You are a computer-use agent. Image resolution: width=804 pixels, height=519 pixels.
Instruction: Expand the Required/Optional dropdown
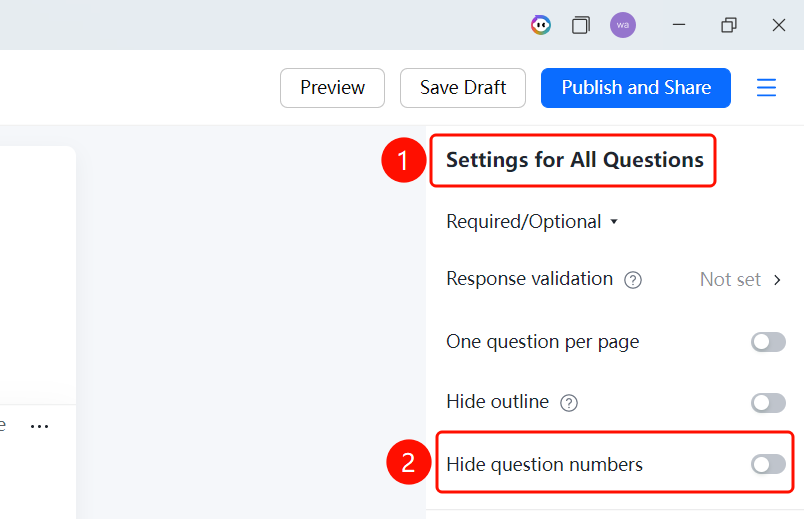[x=532, y=222]
